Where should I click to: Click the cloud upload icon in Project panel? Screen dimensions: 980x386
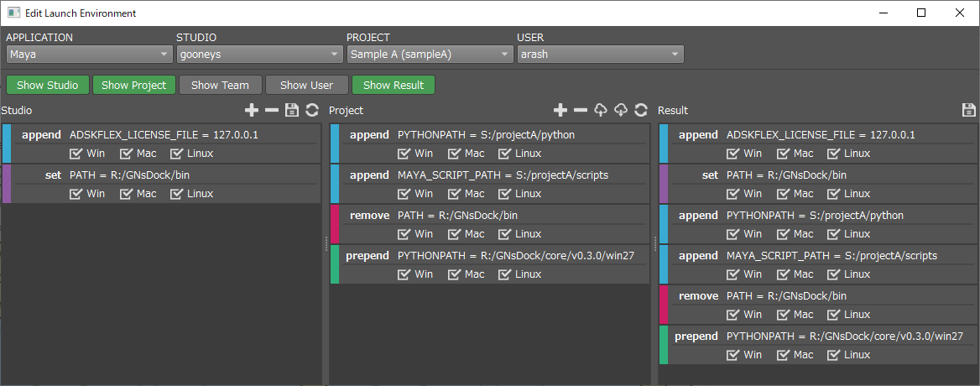[x=601, y=110]
